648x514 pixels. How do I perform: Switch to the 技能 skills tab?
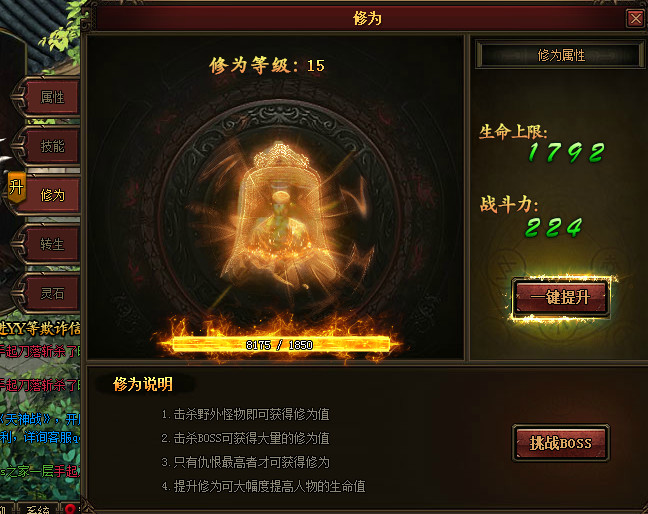point(52,146)
